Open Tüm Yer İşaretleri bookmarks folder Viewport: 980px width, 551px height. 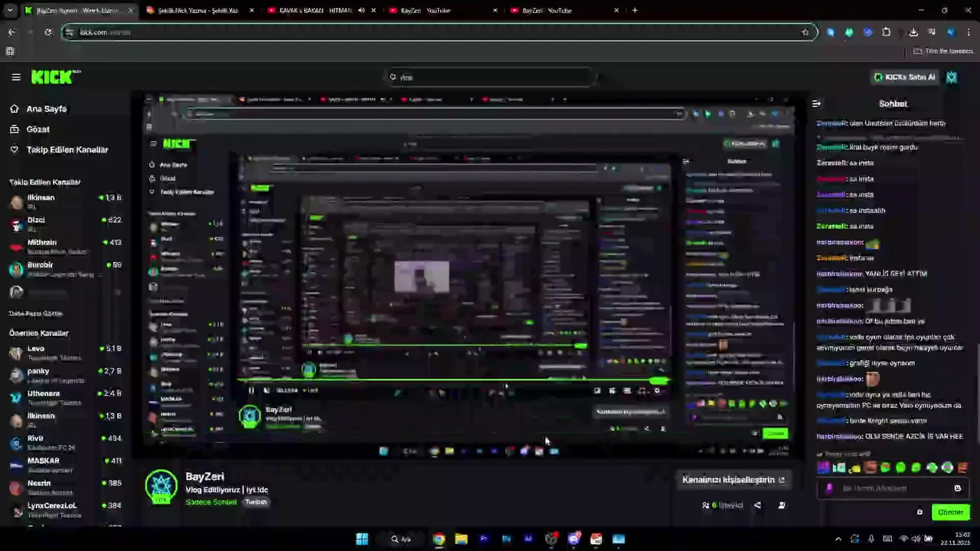(943, 51)
